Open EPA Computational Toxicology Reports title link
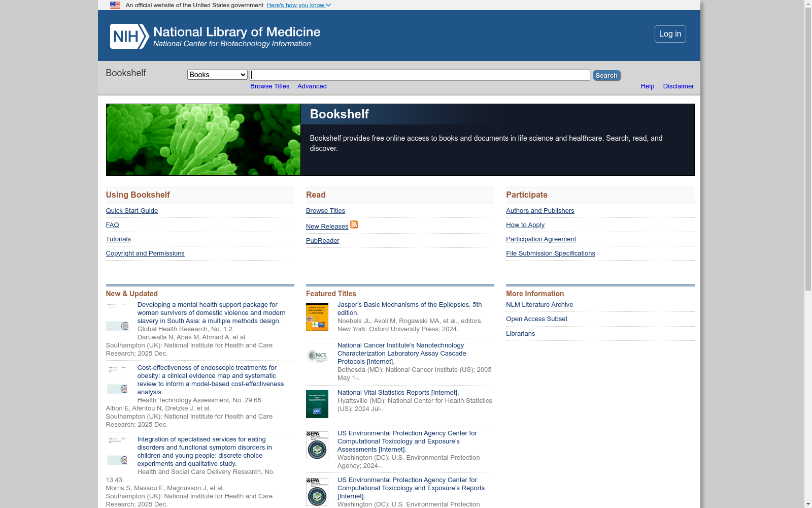Image resolution: width=812 pixels, height=508 pixels. pyautogui.click(x=411, y=488)
